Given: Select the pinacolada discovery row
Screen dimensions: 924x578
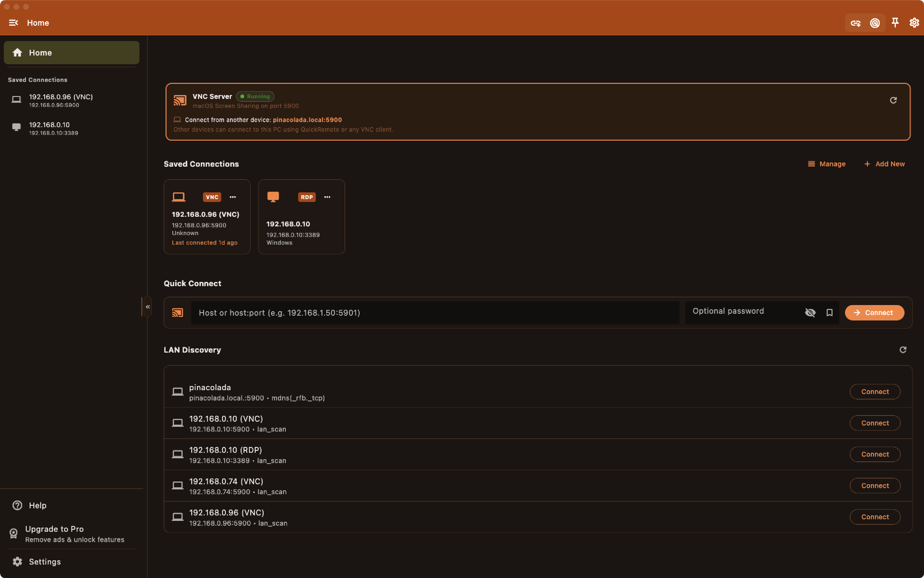Looking at the screenshot, I should pyautogui.click(x=538, y=392).
